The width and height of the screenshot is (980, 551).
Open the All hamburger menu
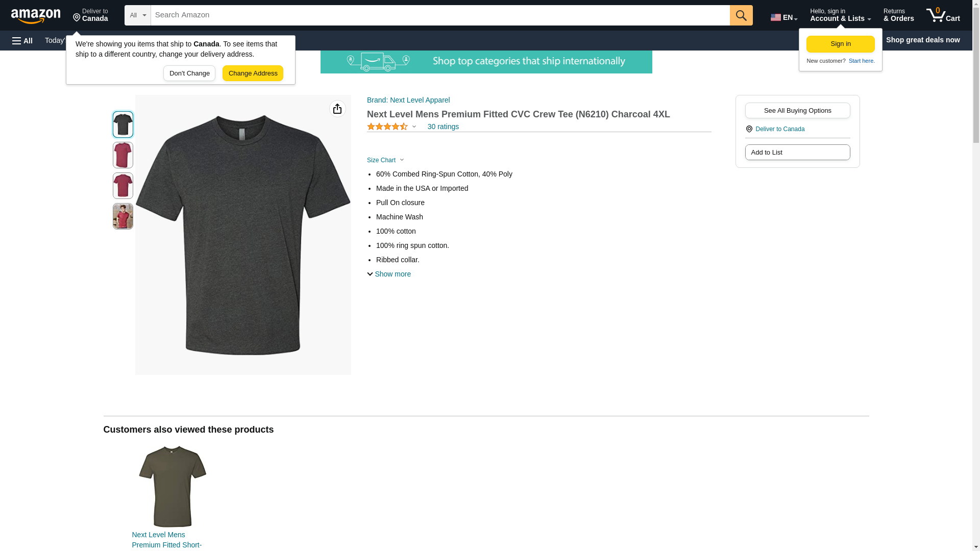(x=22, y=40)
